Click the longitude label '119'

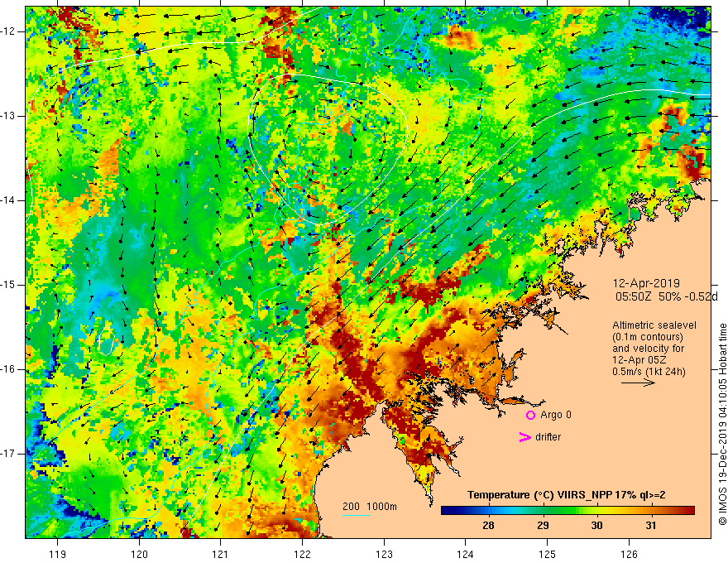pos(58,554)
